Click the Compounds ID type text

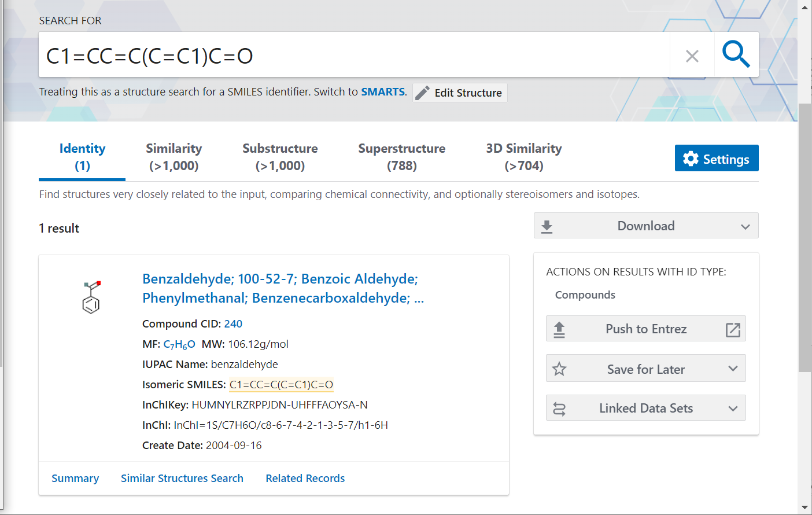[585, 295]
